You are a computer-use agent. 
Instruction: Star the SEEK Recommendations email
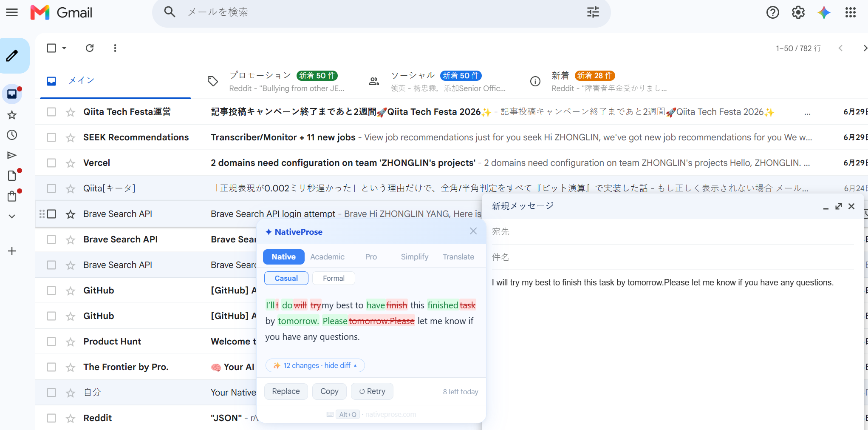71,138
